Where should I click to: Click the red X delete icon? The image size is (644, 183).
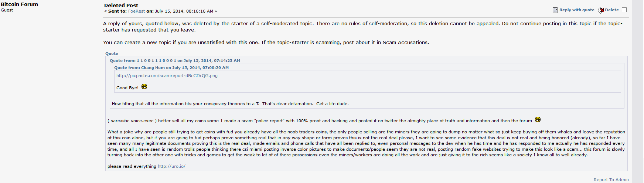(601, 10)
